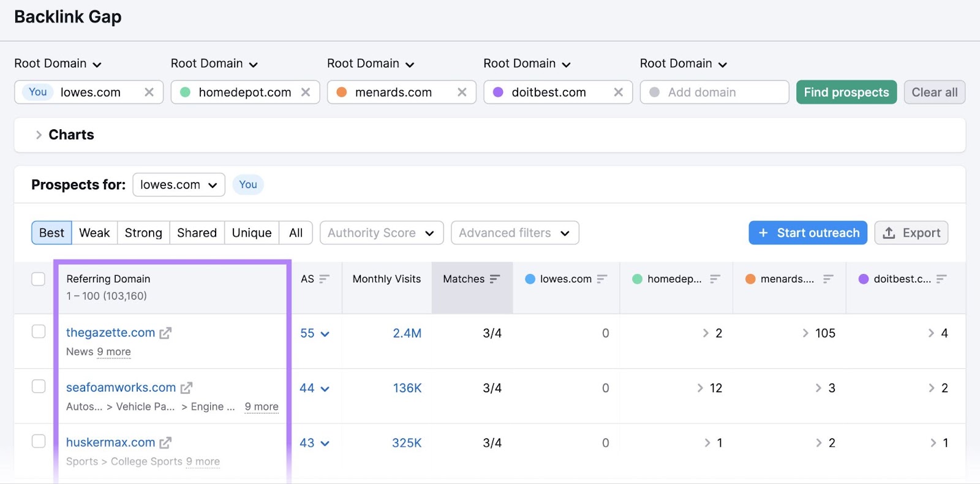
Task: Select the All tab
Action: tap(296, 233)
